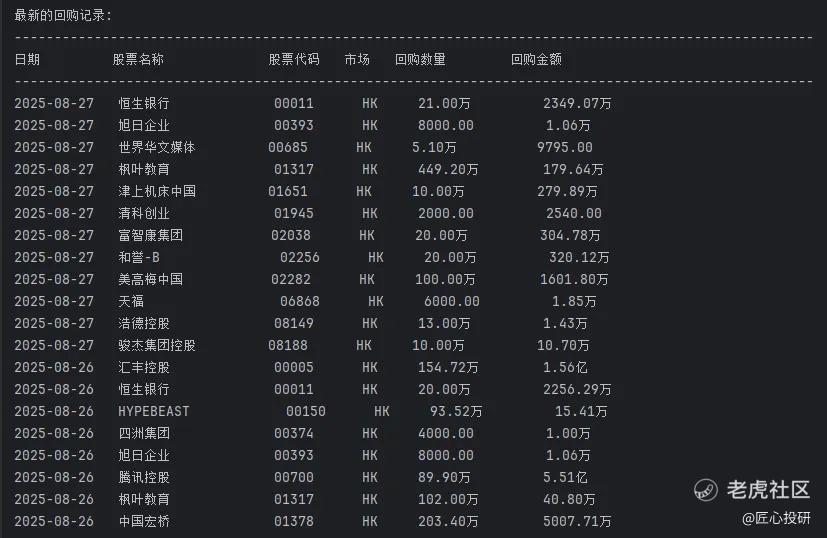Click stock code 00005 for 汇丰控股
This screenshot has width=827, height=538.
pos(294,368)
